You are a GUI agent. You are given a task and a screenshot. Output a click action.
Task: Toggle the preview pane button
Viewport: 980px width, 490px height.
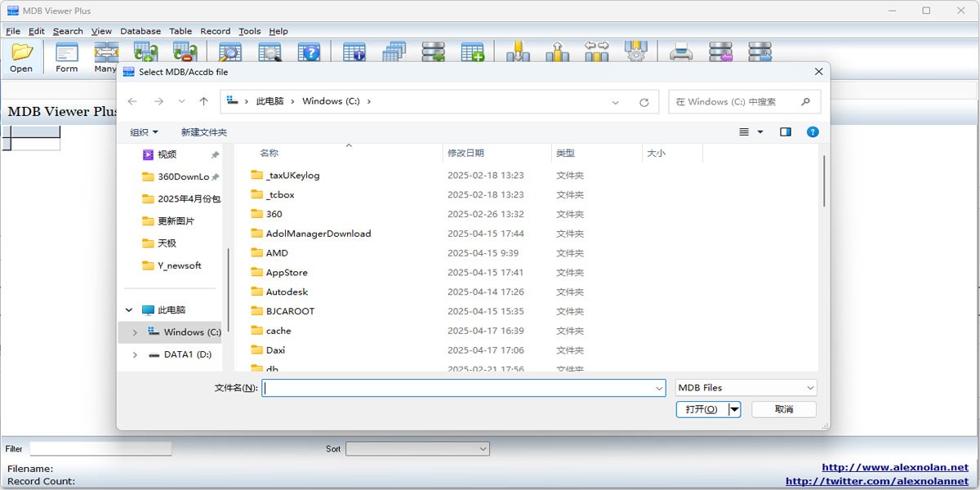click(x=785, y=131)
